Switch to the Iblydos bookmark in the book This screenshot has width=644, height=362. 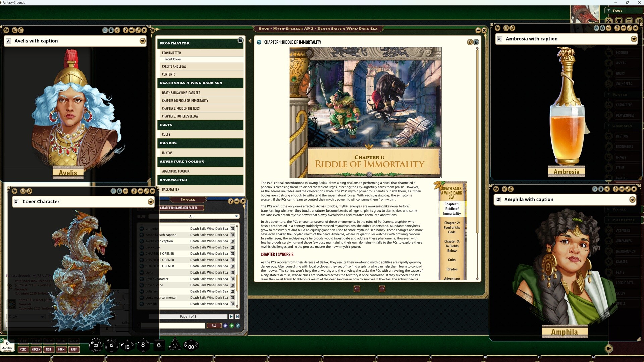click(451, 269)
